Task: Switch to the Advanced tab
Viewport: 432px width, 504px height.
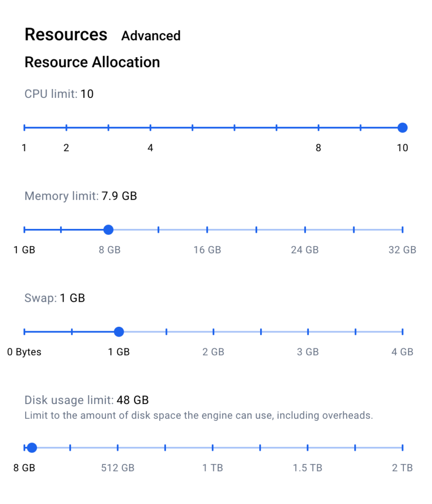Action: [151, 36]
